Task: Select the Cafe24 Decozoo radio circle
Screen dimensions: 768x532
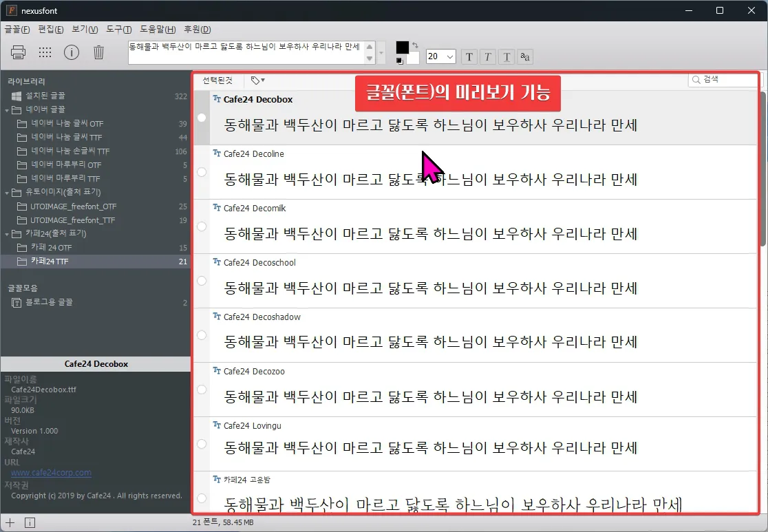Action: pyautogui.click(x=202, y=390)
